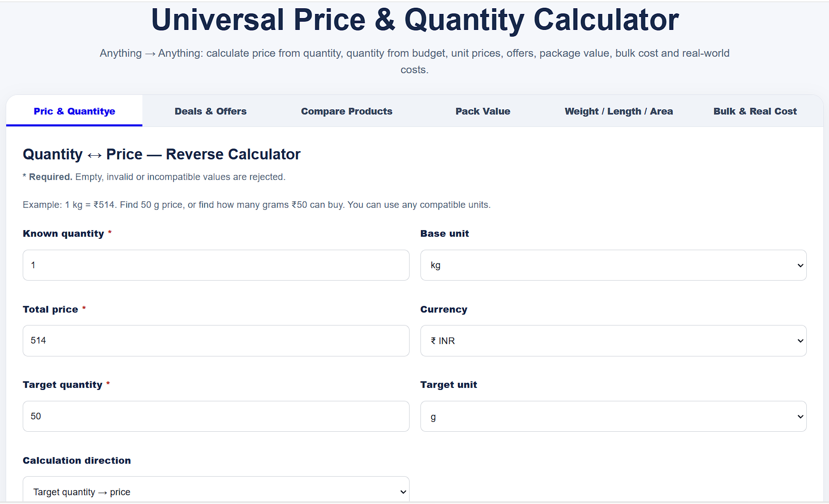
Task: Click the Anything → Anything subtitle description
Action: click(415, 61)
